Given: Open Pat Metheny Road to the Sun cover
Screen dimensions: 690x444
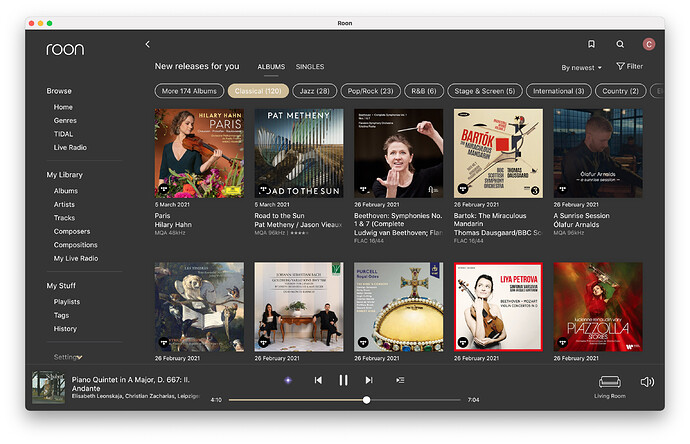Looking at the screenshot, I should (299, 153).
